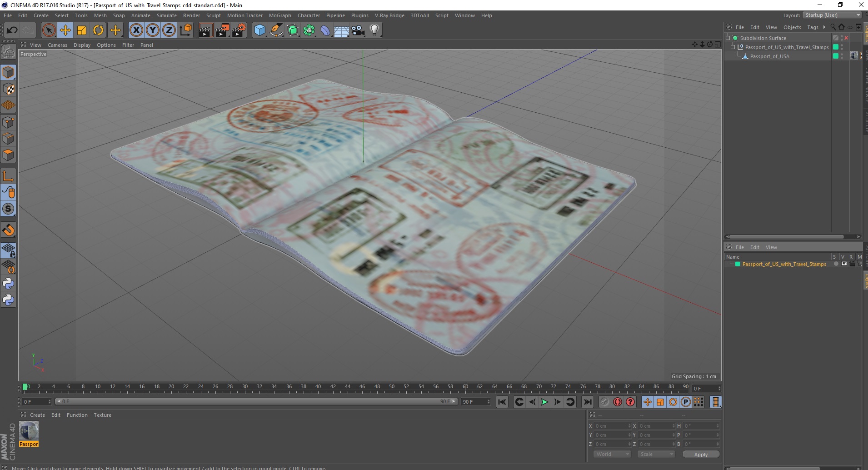868x470 pixels.
Task: Switch to Model mode
Action: (8, 73)
